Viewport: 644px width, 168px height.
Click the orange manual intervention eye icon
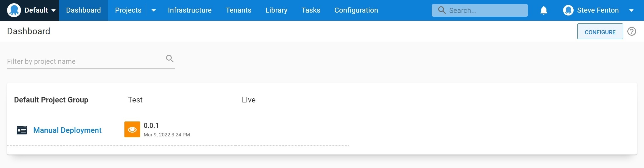point(132,129)
